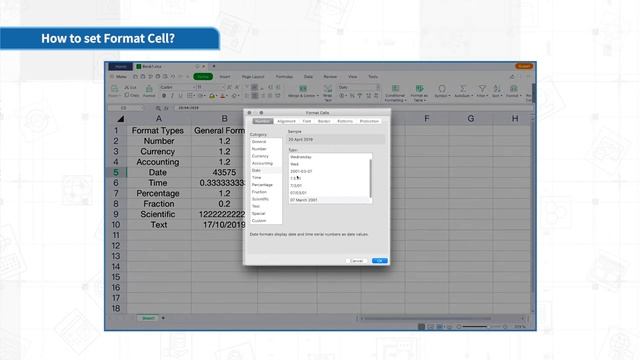Click the Symbol icon in the ribbon
The height and width of the screenshot is (360, 640).
(442, 89)
